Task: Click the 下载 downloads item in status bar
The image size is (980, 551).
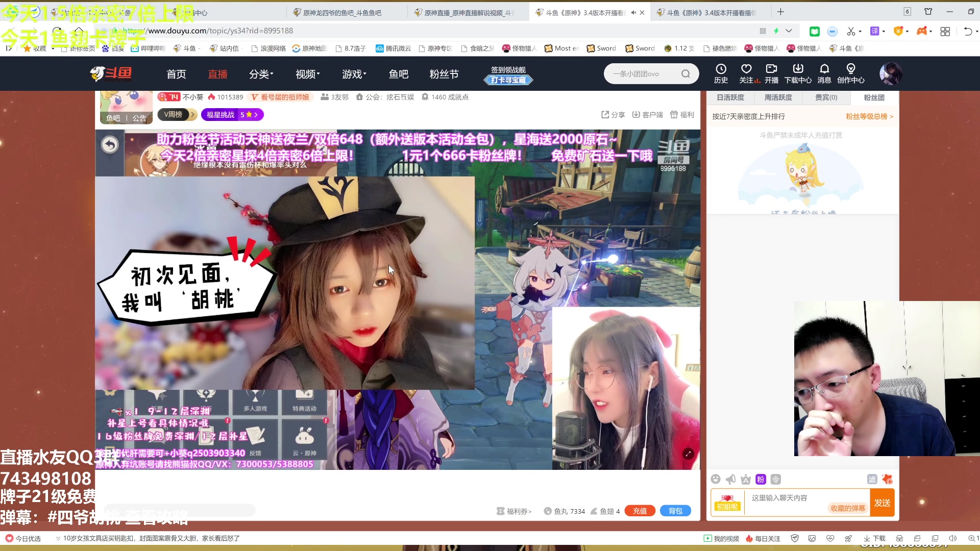Action: pyautogui.click(x=874, y=538)
